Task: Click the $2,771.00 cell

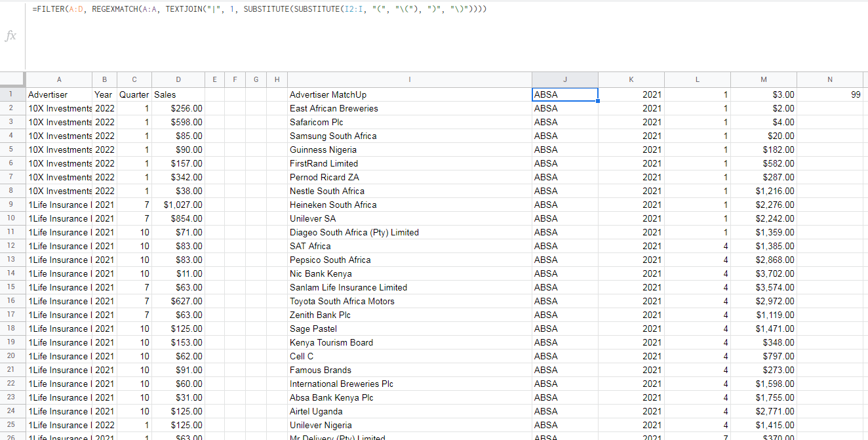Action: pyautogui.click(x=764, y=411)
